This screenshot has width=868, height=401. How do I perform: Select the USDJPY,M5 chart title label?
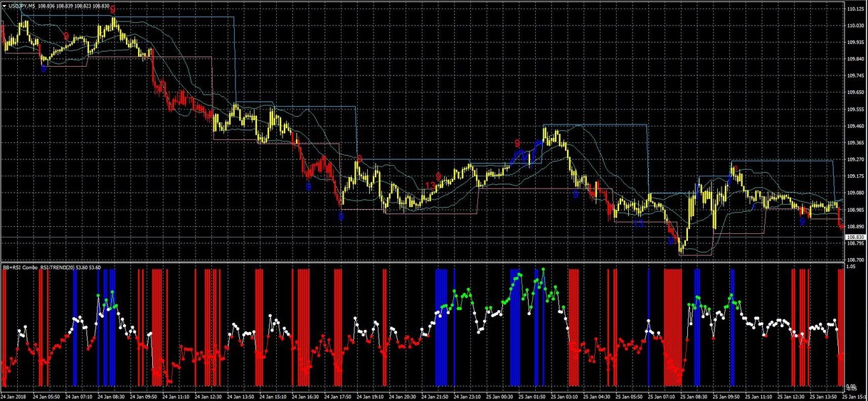click(x=23, y=6)
